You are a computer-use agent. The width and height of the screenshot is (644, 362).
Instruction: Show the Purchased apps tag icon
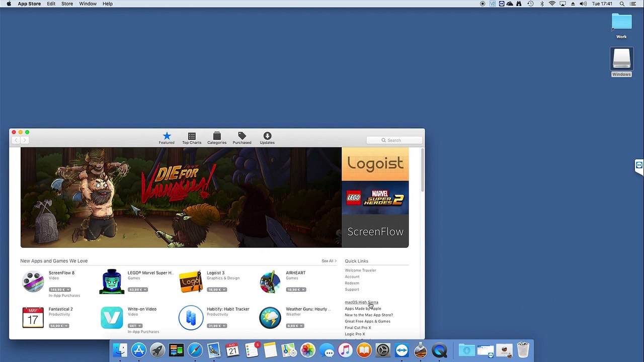242,136
